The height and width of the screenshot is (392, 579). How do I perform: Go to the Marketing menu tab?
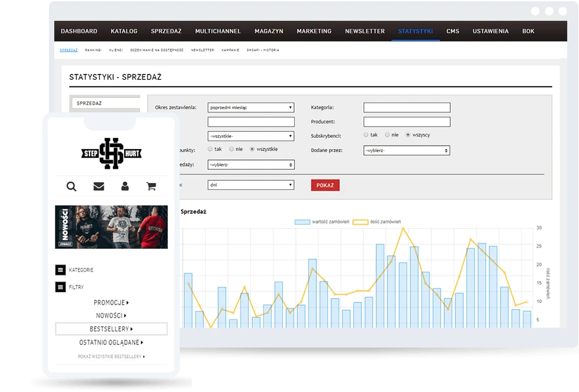314,31
